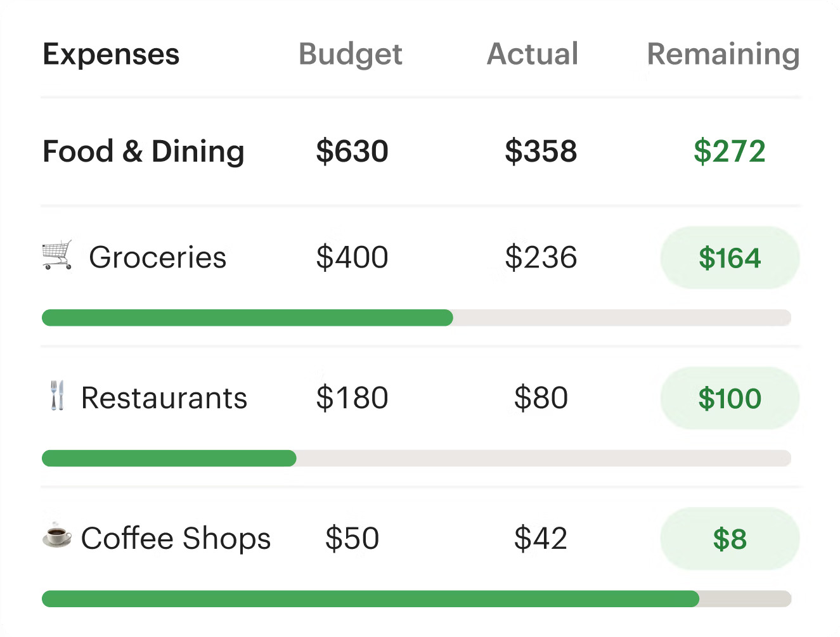
Task: Click the Budget column header
Action: click(x=350, y=55)
